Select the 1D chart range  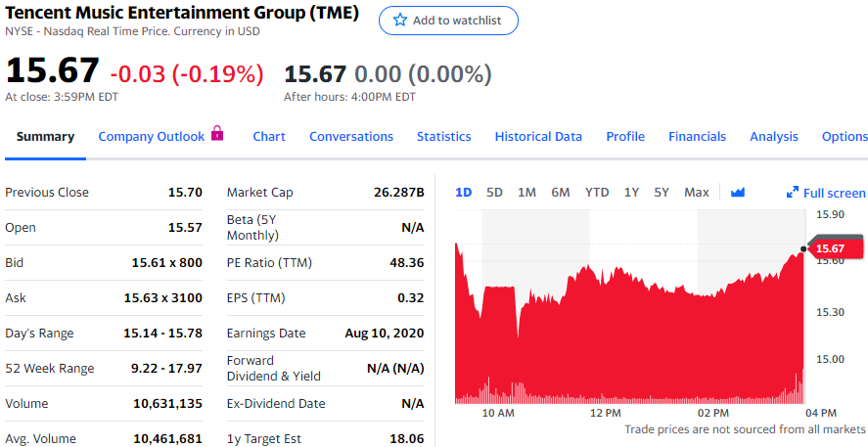[x=463, y=193]
